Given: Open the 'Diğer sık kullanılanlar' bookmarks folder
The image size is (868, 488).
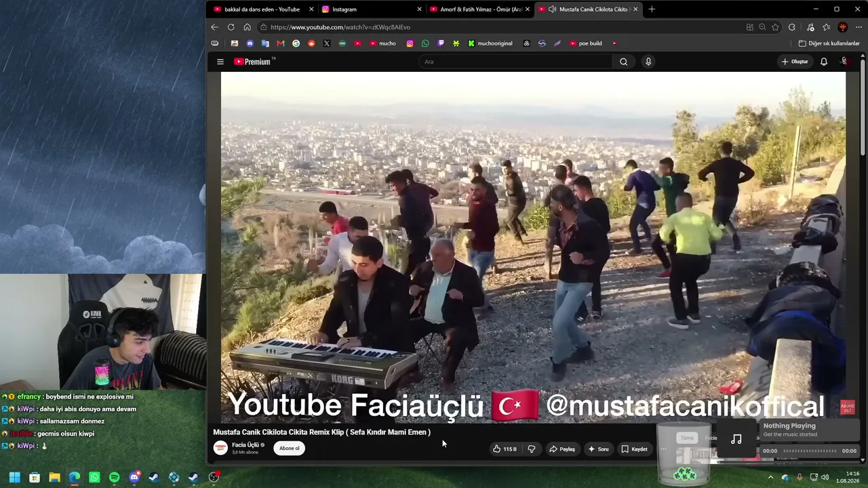Looking at the screenshot, I should pos(829,43).
